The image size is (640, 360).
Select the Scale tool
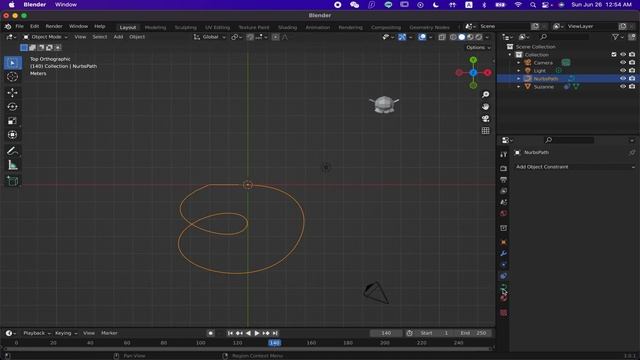pos(13,120)
